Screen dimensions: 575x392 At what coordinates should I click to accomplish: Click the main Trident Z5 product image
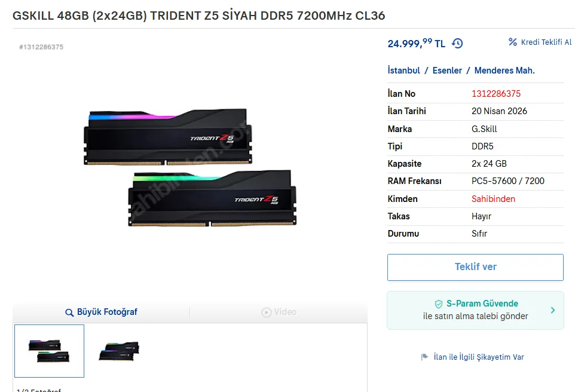click(x=189, y=168)
